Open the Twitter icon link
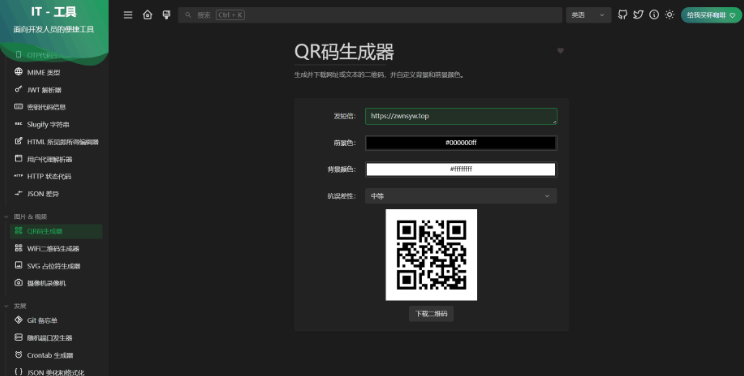This screenshot has width=744, height=376. [x=638, y=15]
